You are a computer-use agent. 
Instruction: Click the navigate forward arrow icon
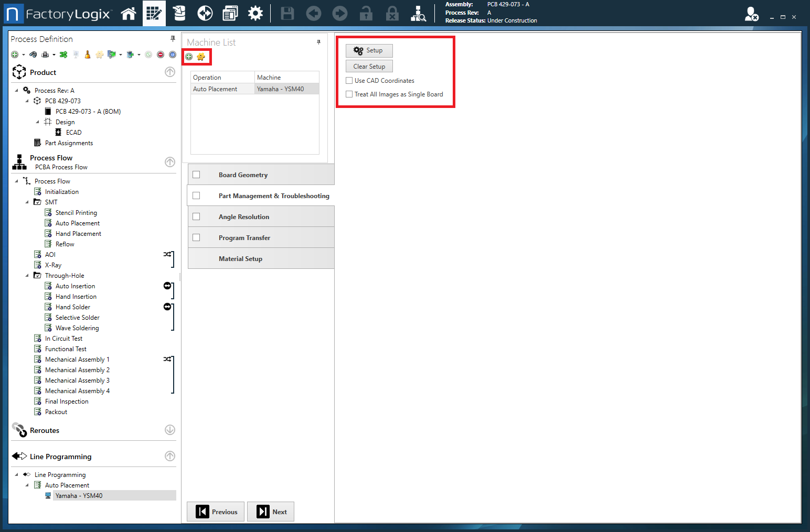click(339, 13)
